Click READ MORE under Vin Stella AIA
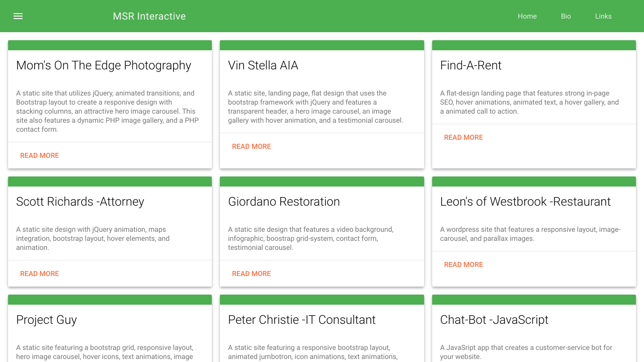This screenshot has height=362, width=644. coord(251,146)
